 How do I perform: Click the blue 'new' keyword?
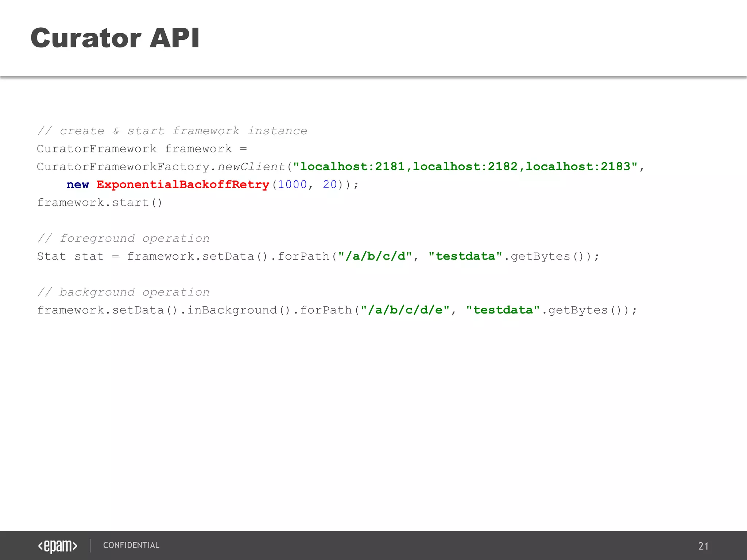[x=78, y=185]
